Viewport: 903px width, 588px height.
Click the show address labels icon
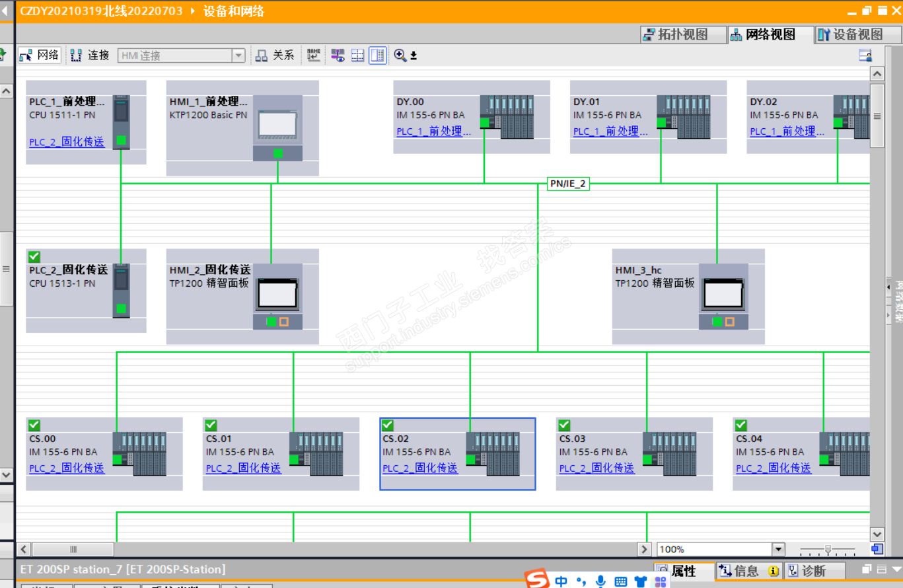click(x=338, y=55)
